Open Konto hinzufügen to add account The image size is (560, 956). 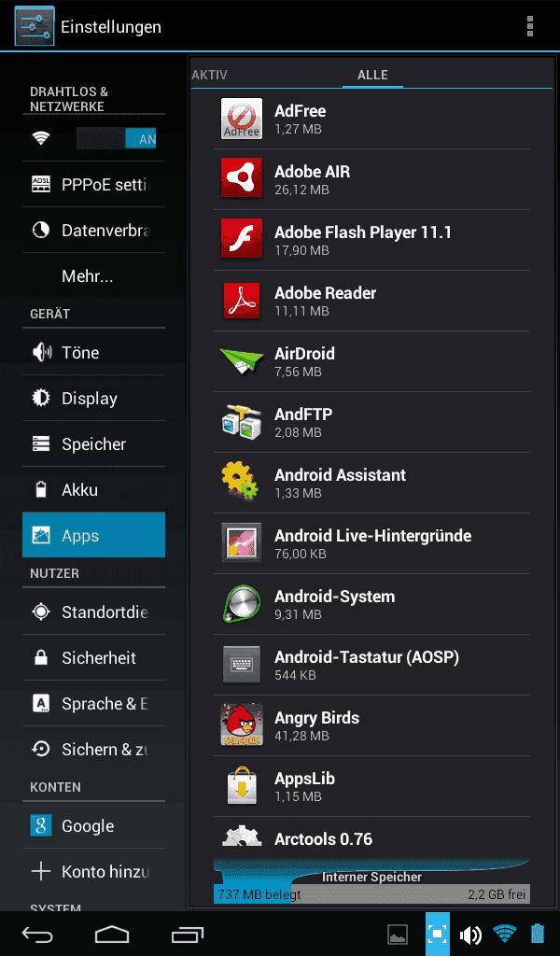point(93,871)
